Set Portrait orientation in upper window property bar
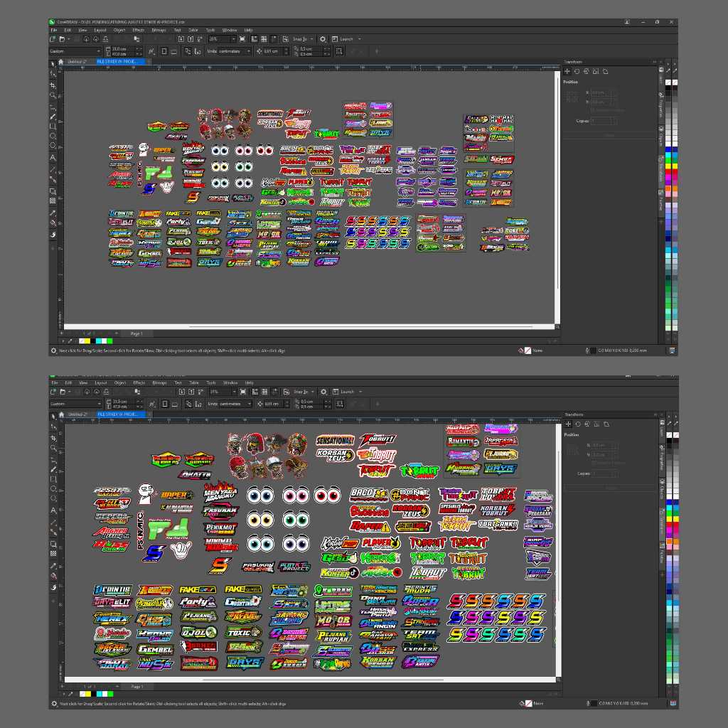 click(x=164, y=51)
